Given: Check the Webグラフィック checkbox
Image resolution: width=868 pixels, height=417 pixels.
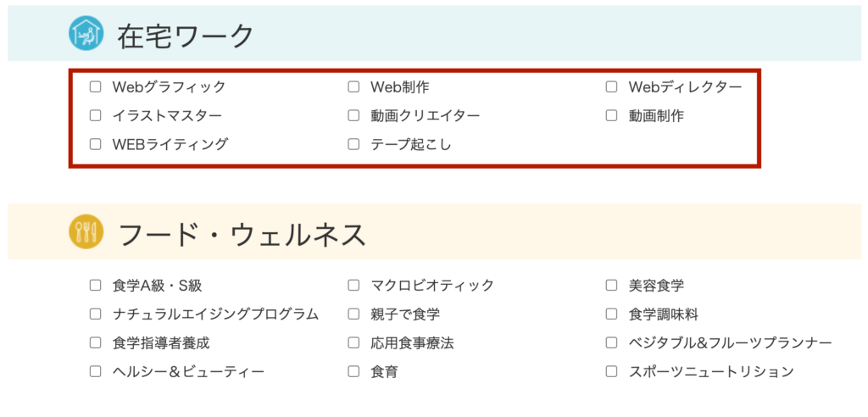Looking at the screenshot, I should [96, 87].
